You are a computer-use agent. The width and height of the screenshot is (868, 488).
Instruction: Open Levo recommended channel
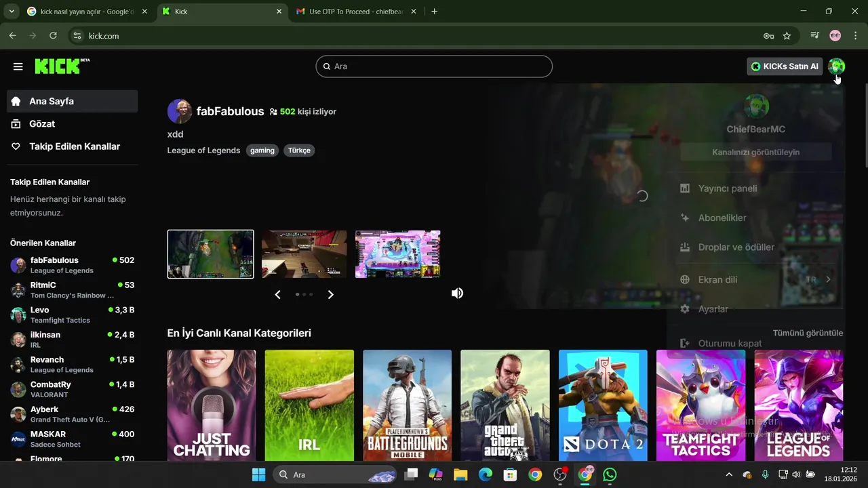coord(73,315)
